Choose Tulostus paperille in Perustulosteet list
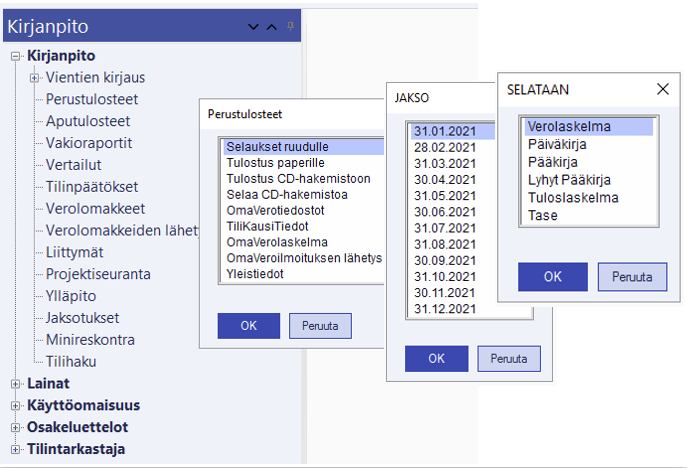This screenshot has width=687, height=468. (275, 162)
